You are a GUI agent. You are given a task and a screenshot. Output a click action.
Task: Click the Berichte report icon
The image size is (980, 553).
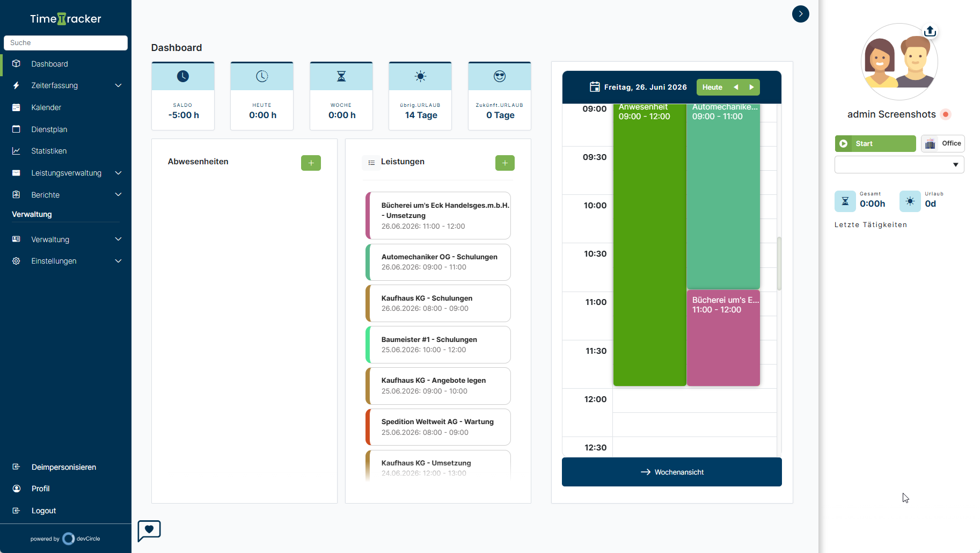[x=16, y=194]
